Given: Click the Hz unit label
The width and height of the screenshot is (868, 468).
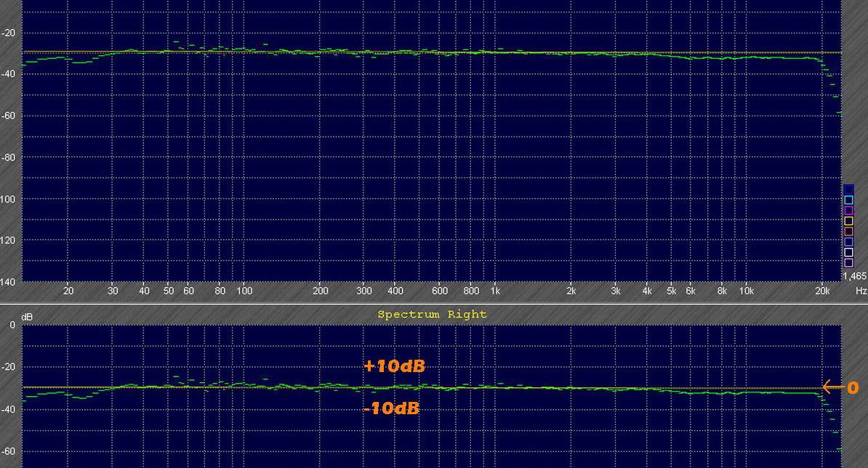Looking at the screenshot, I should 861,291.
